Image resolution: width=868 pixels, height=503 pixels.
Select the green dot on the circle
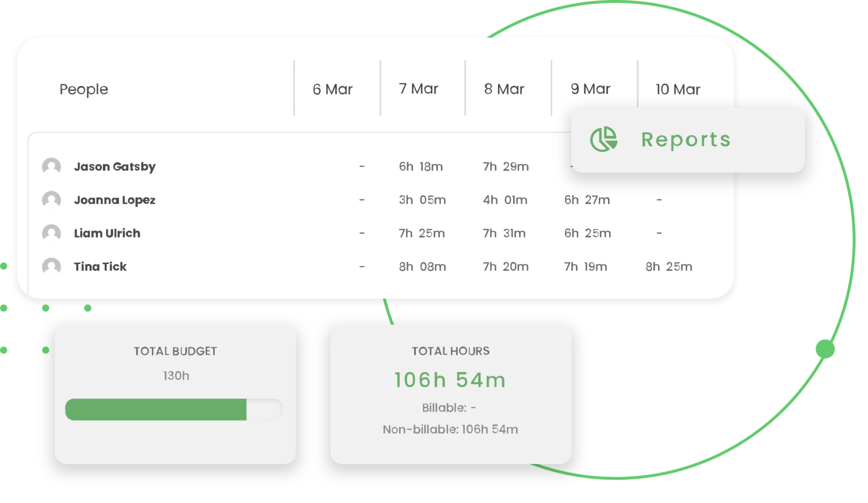point(824,349)
